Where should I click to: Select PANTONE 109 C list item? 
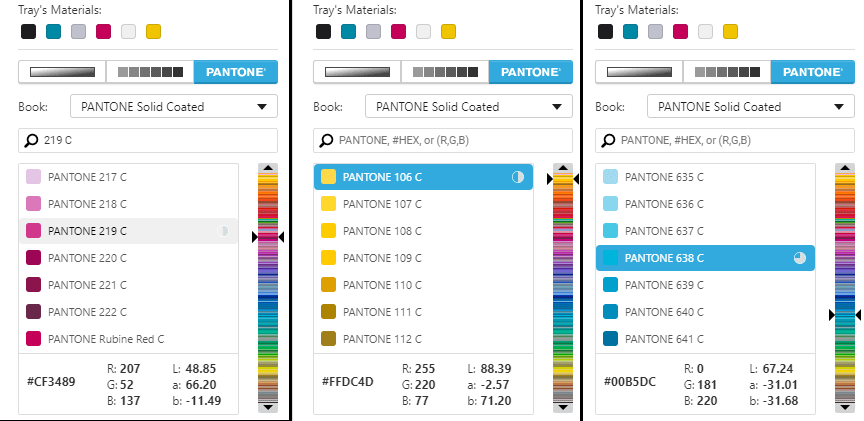point(382,258)
